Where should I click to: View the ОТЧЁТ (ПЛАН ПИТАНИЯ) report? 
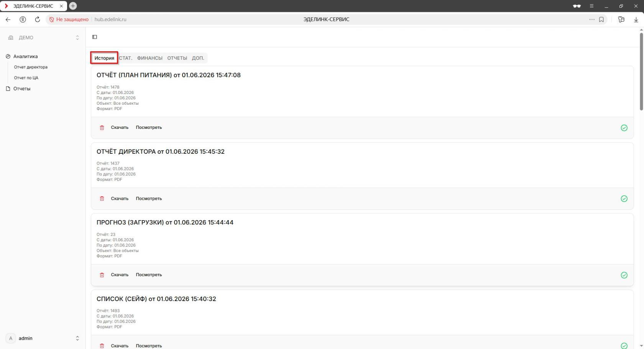pos(149,127)
